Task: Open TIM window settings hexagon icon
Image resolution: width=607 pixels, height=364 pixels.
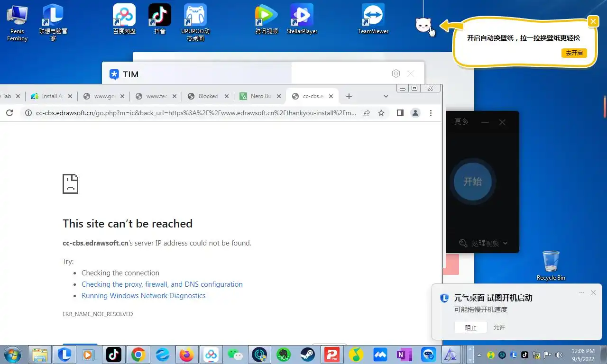Action: [396, 73]
